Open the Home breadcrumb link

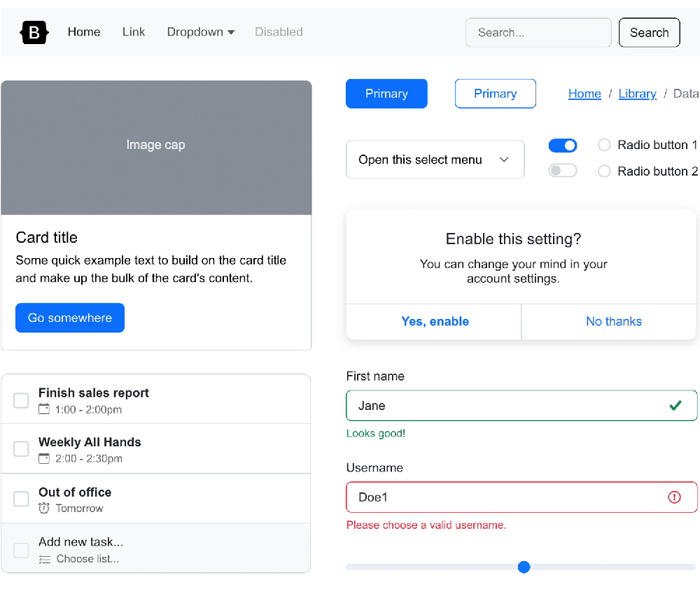[584, 94]
